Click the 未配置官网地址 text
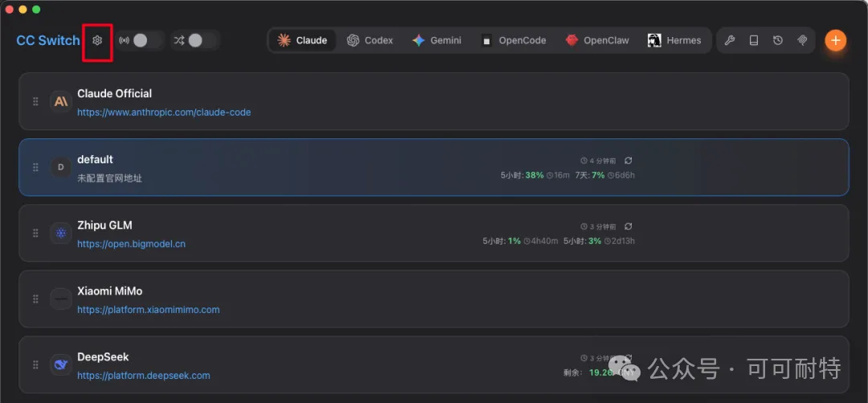This screenshot has width=868, height=403. [x=109, y=179]
